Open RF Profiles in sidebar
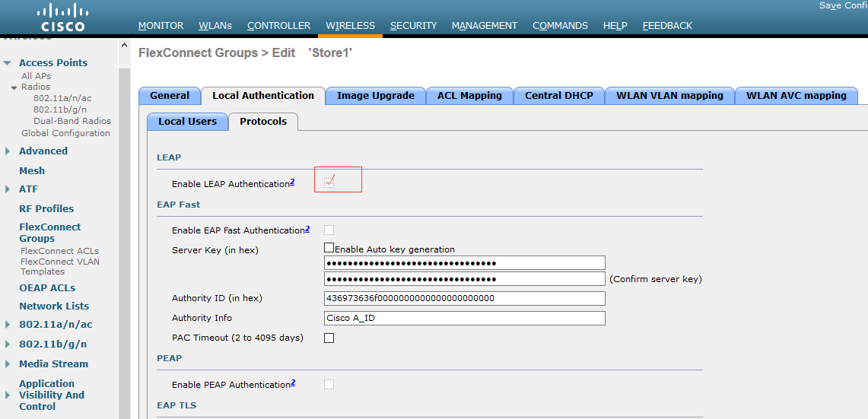 46,208
